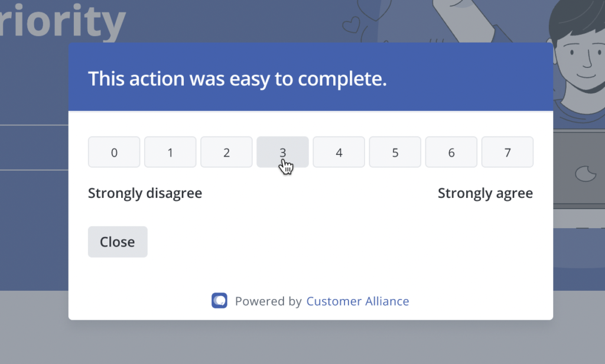Pick rating 2 on the survey
This screenshot has height=364, width=605.
tap(226, 152)
